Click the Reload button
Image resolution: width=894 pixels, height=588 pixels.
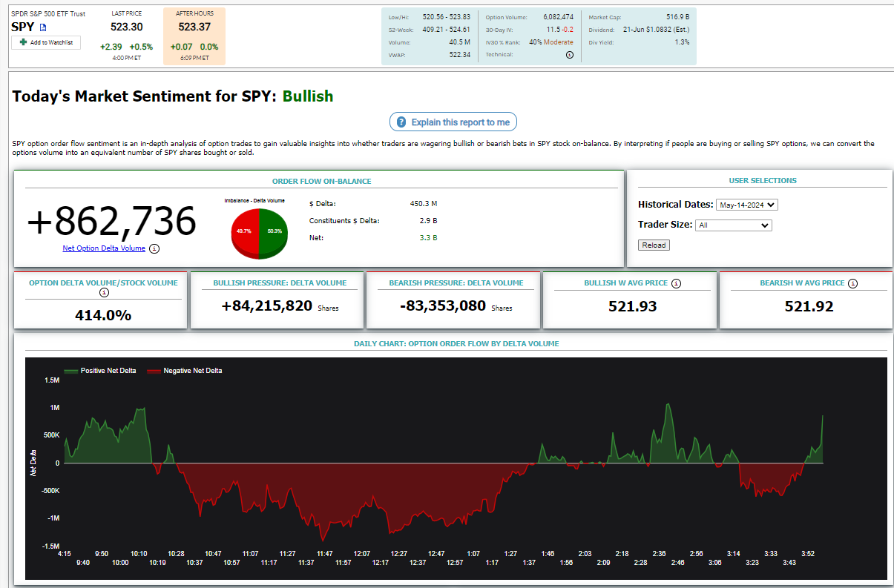click(x=654, y=245)
